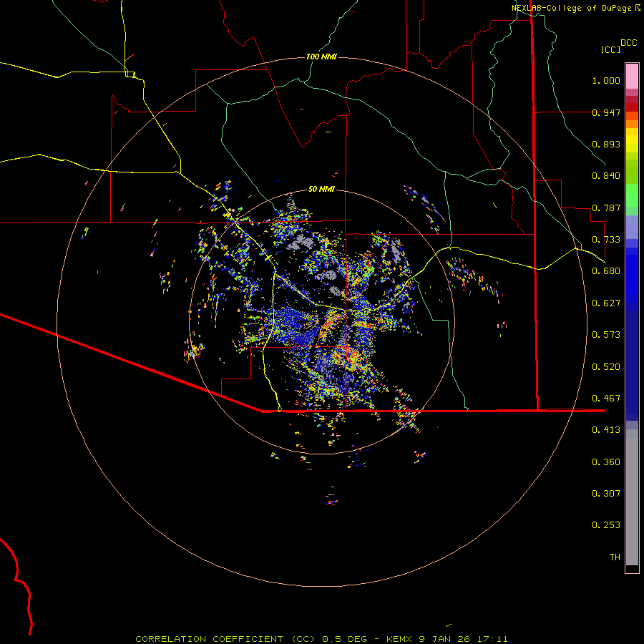The height and width of the screenshot is (644, 644).
Task: Click the 0.893 scale value
Action: point(606,144)
